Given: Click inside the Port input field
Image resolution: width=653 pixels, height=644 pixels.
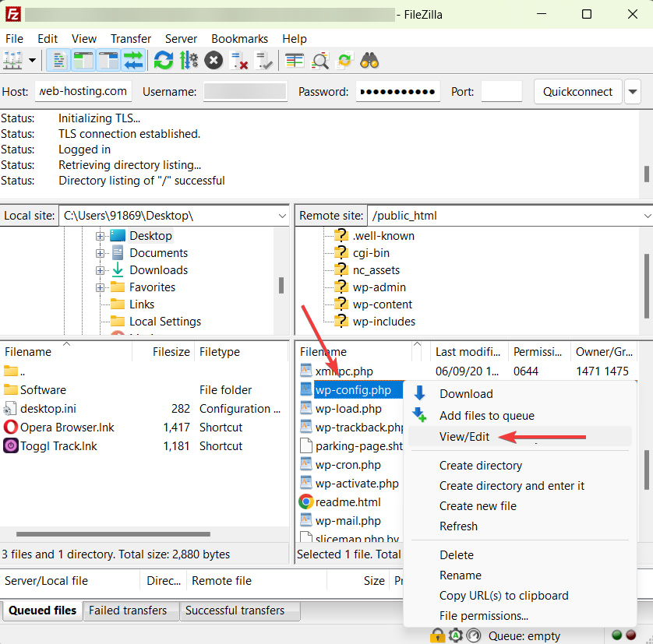Looking at the screenshot, I should click(501, 91).
